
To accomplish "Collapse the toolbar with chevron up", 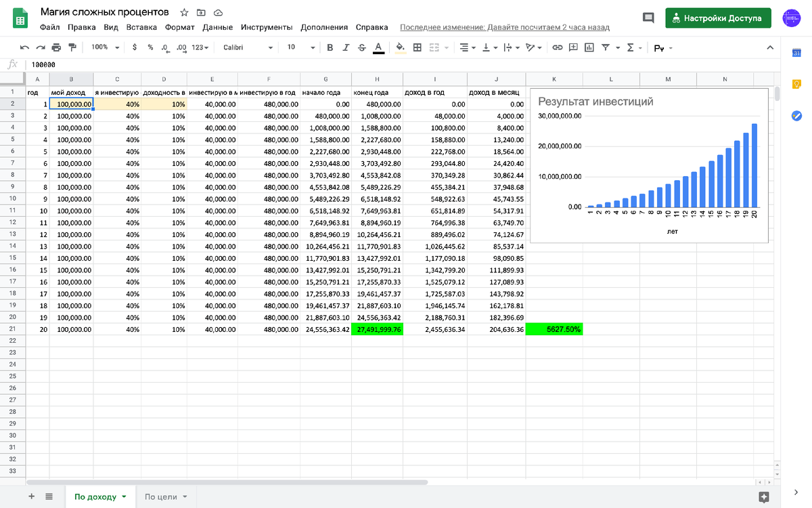I will point(769,47).
